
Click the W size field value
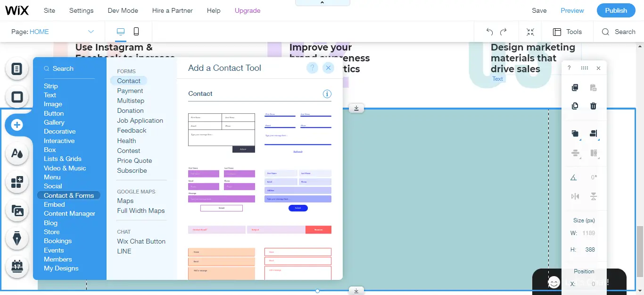pyautogui.click(x=589, y=233)
